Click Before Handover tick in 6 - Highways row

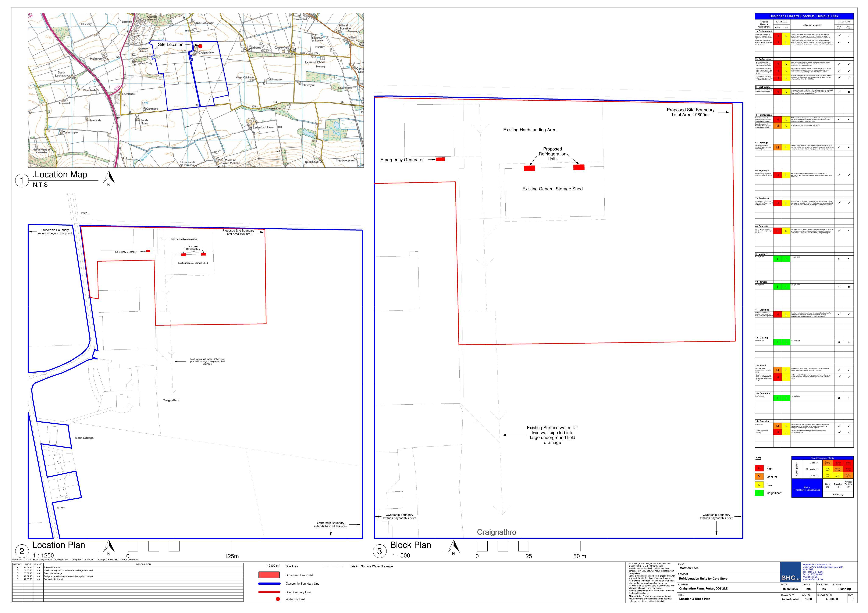[839, 175]
